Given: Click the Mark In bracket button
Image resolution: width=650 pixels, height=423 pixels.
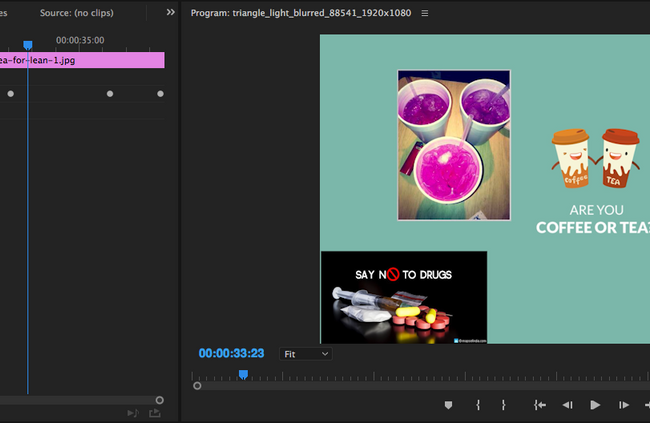Looking at the screenshot, I should (478, 405).
